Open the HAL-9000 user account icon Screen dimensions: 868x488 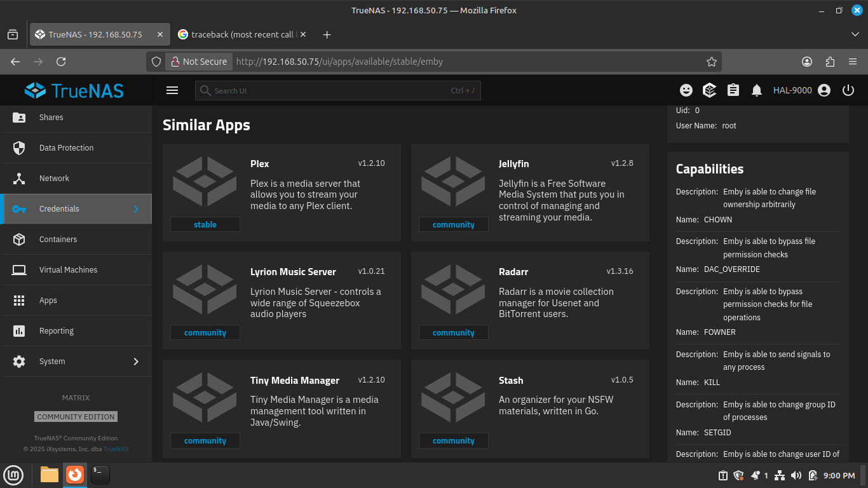click(x=824, y=90)
